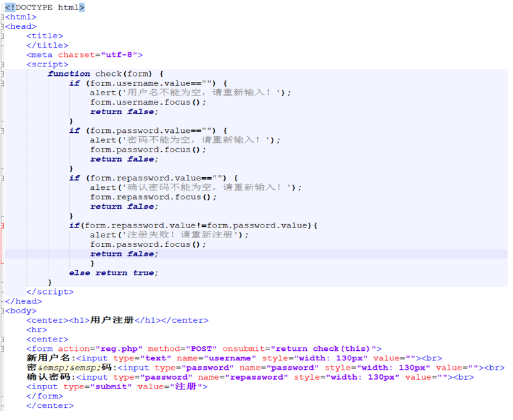Click the if (form.username.value=="") line
513x420 pixels.
point(148,83)
